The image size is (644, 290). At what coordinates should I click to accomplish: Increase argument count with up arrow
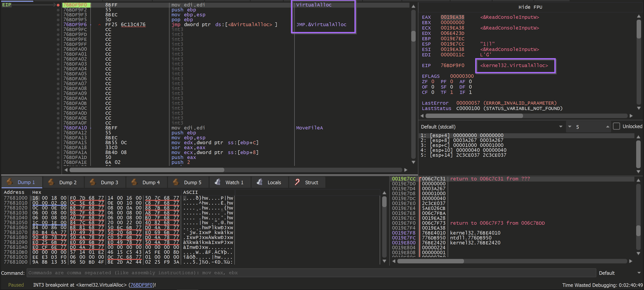coord(608,127)
